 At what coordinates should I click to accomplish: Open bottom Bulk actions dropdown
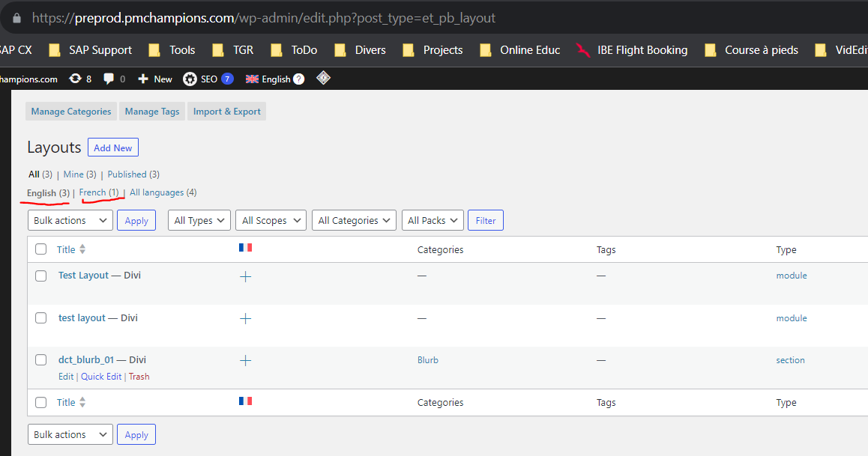click(70, 434)
